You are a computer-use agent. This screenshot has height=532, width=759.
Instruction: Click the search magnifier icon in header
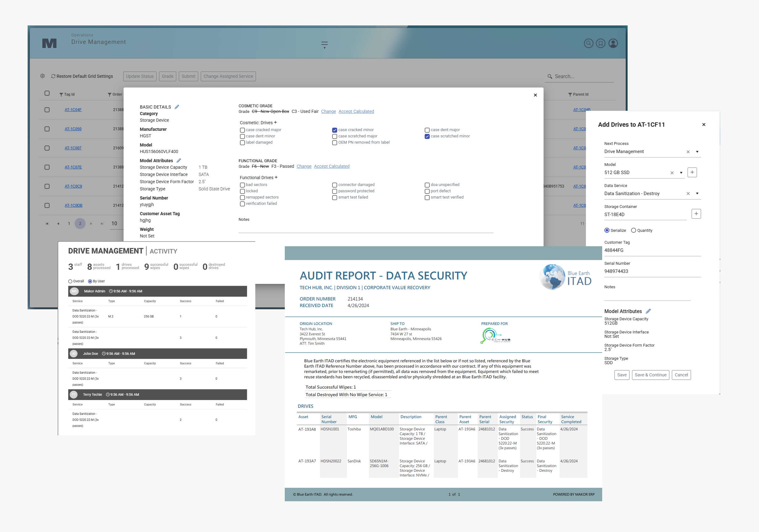588,43
